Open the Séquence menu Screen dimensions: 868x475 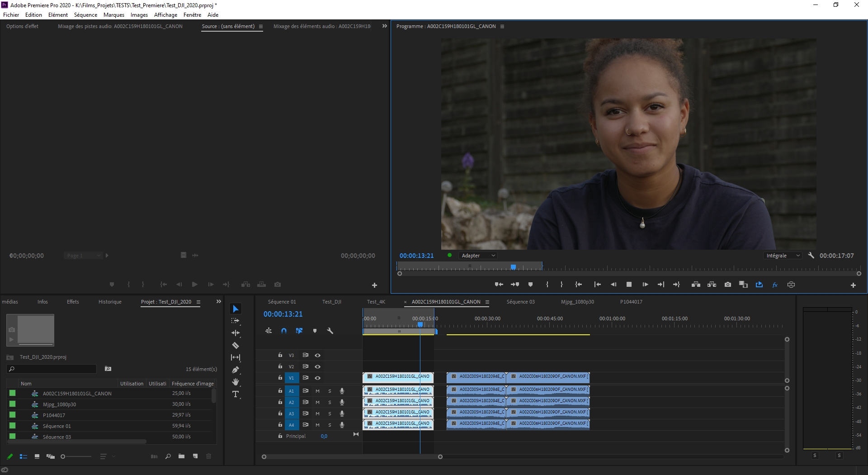click(85, 15)
